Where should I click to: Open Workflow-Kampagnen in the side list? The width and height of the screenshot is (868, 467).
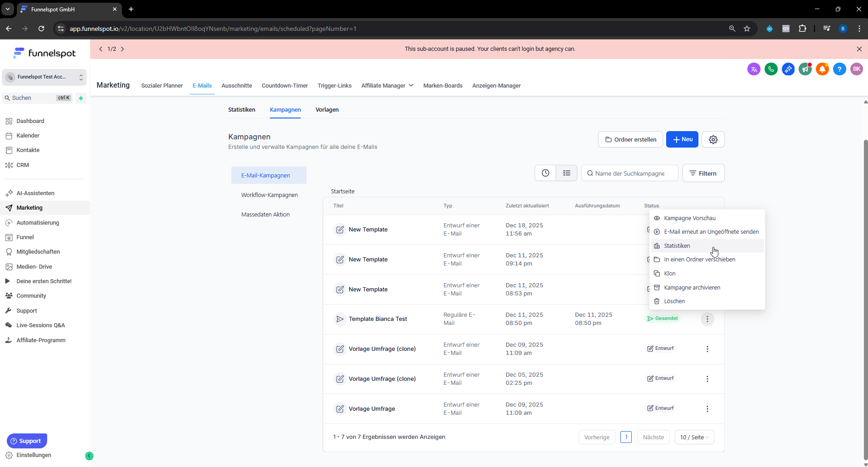pyautogui.click(x=269, y=195)
